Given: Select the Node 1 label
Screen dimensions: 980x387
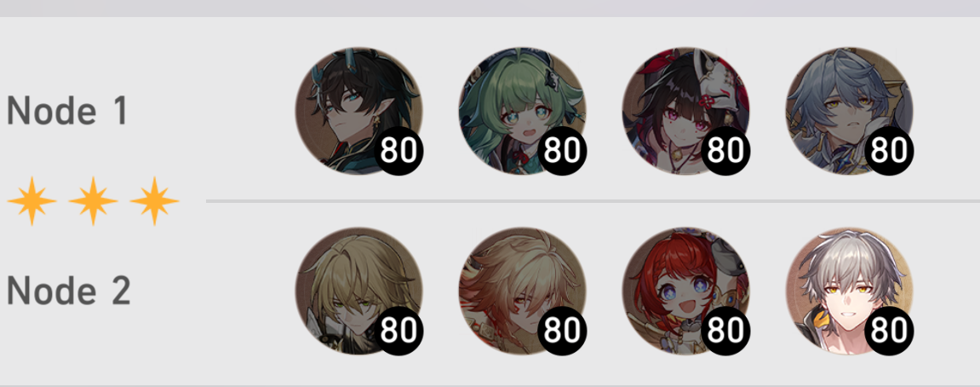Looking at the screenshot, I should [67, 111].
